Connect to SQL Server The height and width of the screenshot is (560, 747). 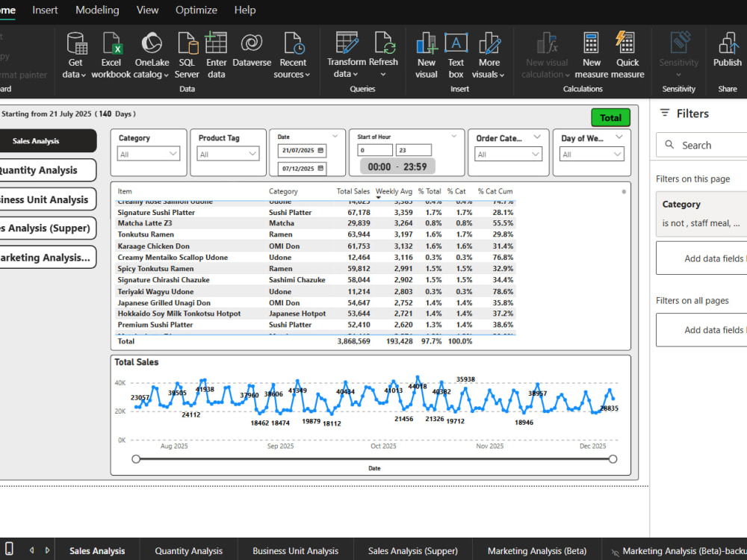point(187,55)
